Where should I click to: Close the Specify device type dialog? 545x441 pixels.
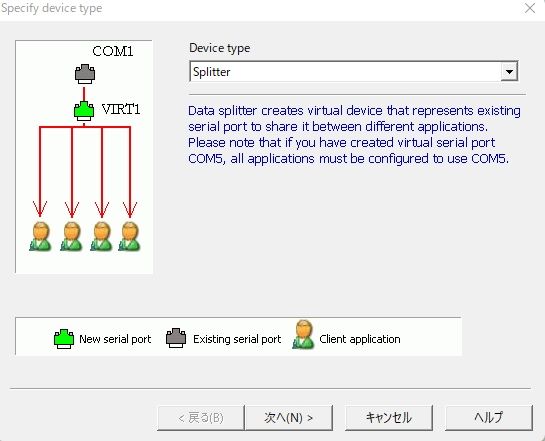[x=530, y=8]
